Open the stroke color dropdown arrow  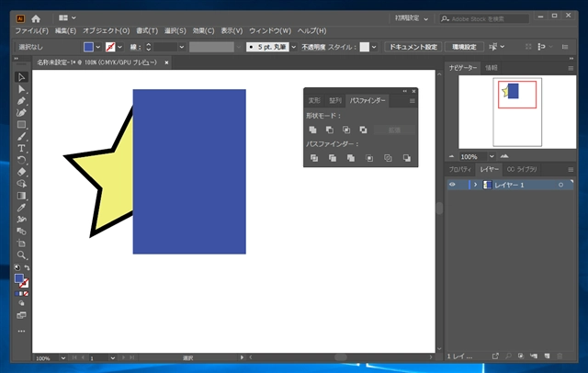click(120, 47)
